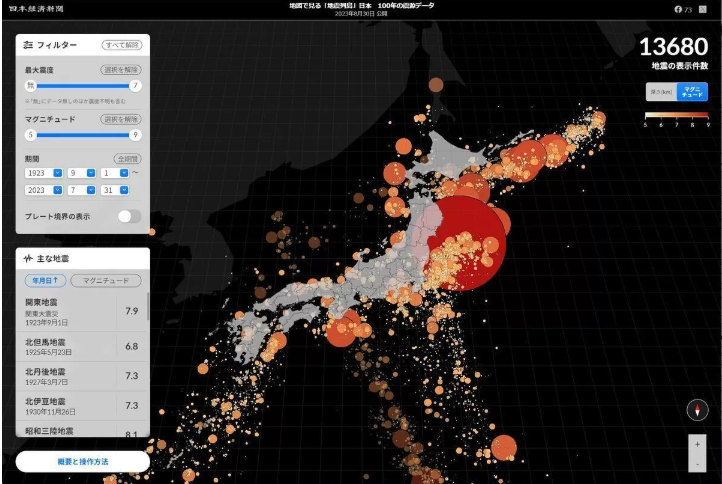Image resolution: width=722 pixels, height=484 pixels.
Task: Click the filter sliders icon
Action: tap(28, 46)
